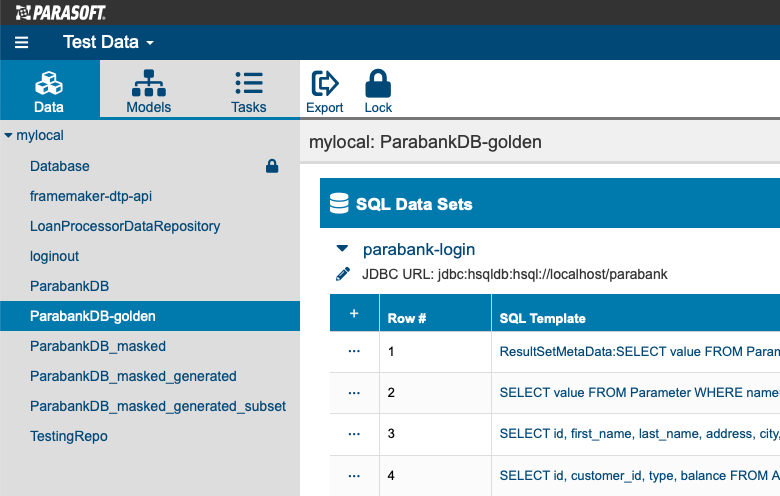Viewport: 780px width, 496px height.
Task: Select the ParabankDB repository
Action: (69, 286)
